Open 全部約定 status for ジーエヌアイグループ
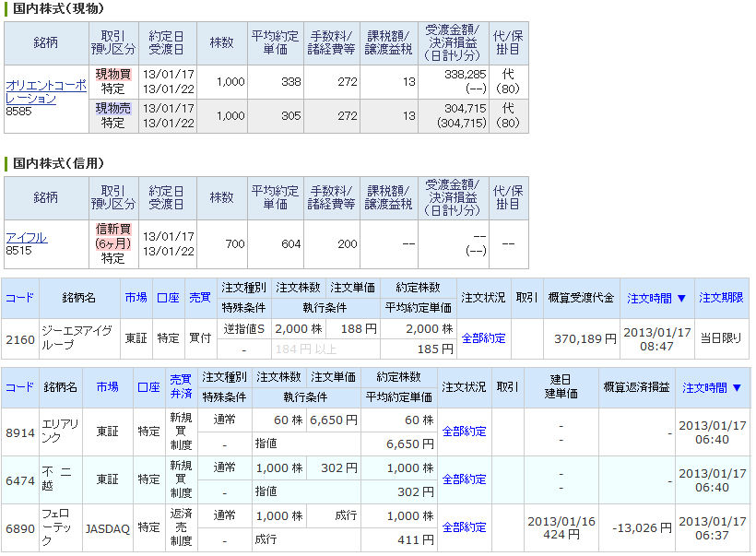This screenshot has width=756, height=556. (484, 338)
